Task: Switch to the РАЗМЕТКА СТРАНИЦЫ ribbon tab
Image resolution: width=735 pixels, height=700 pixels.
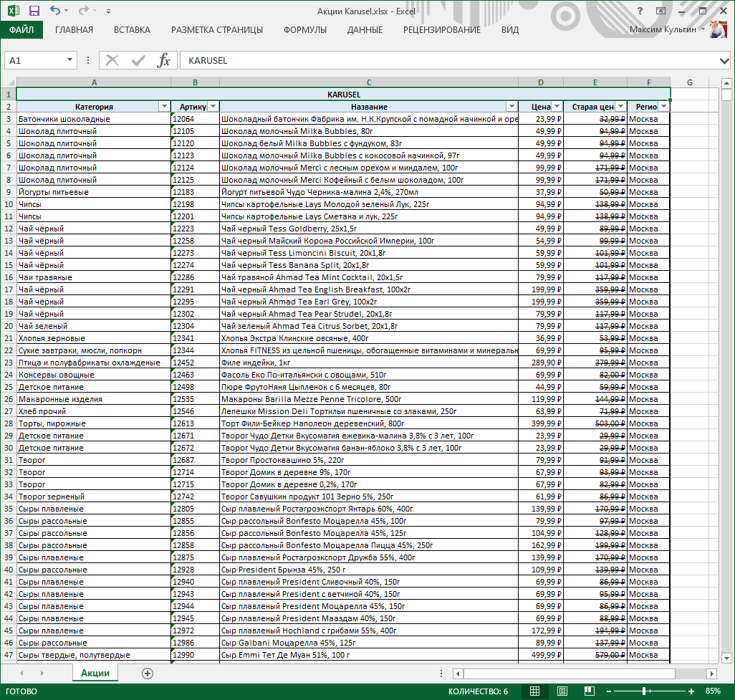Action: click(x=217, y=30)
